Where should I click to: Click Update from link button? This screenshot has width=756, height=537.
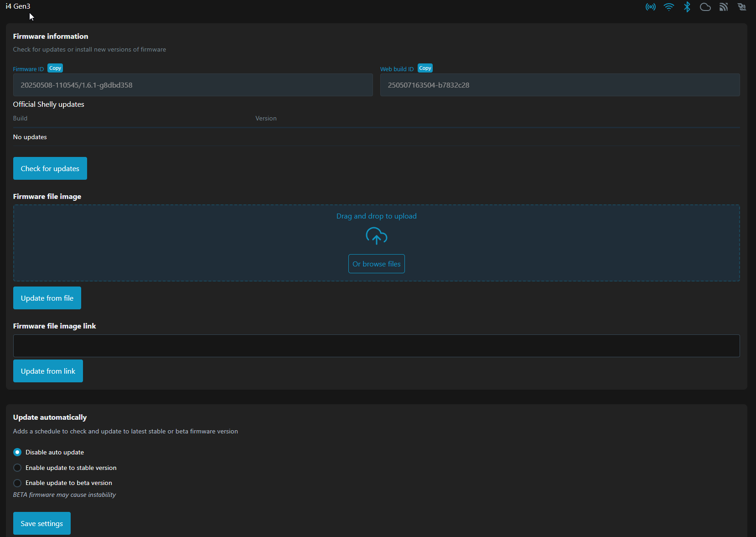coord(48,371)
